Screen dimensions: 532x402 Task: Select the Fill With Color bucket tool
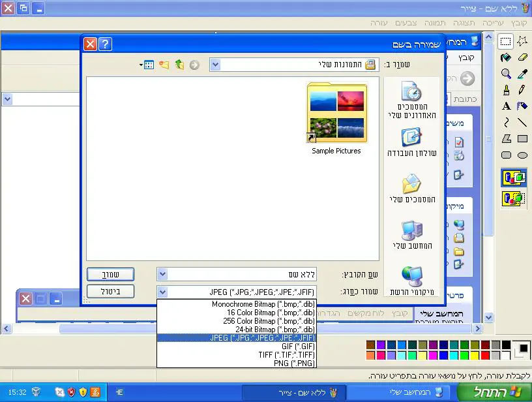coord(506,57)
